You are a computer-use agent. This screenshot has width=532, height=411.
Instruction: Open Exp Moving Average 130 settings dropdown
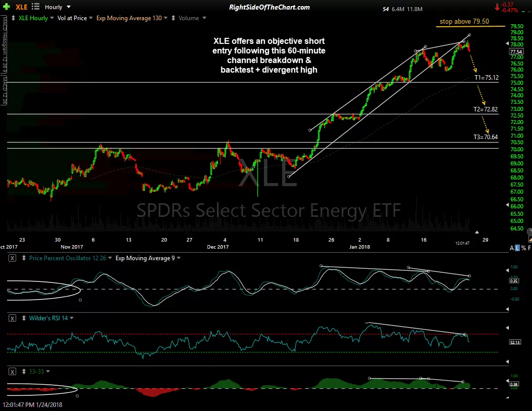tap(166, 18)
